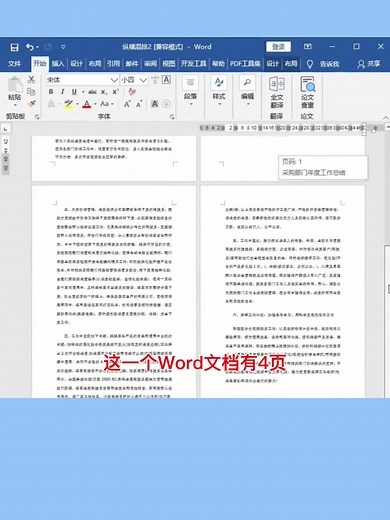
Task: Open the 共享 share option
Action: (x=369, y=64)
